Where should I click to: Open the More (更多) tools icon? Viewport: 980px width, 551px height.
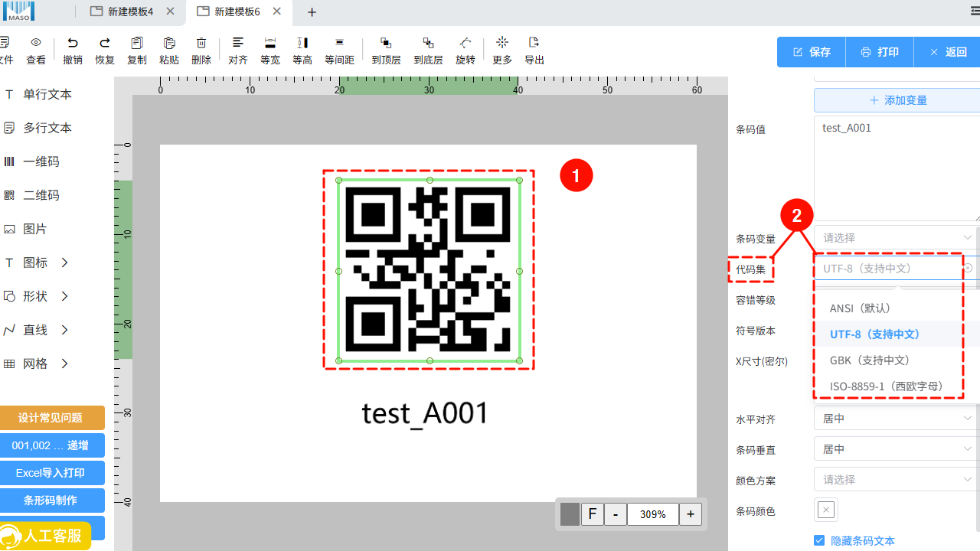[502, 42]
